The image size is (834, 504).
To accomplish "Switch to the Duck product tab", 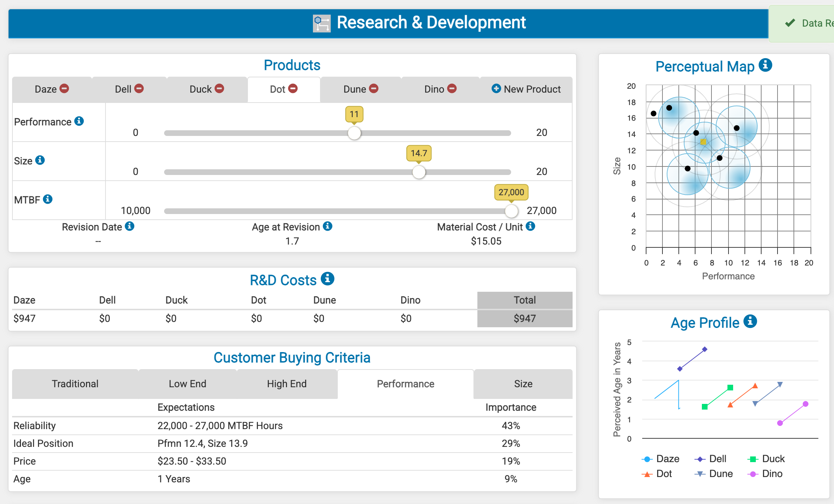I will tap(201, 89).
